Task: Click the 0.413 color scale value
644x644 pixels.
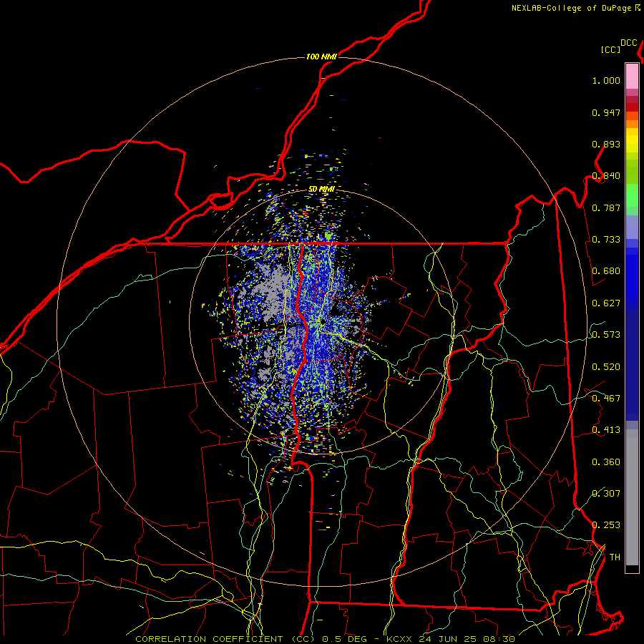Action: (x=606, y=430)
